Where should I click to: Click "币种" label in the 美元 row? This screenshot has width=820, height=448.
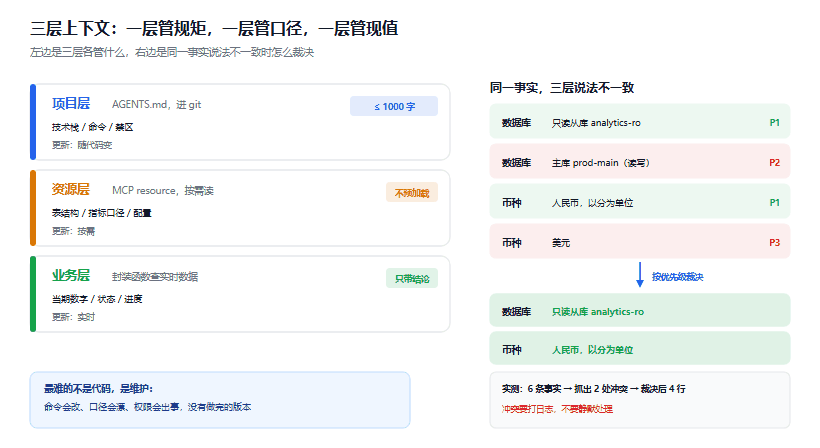click(511, 243)
